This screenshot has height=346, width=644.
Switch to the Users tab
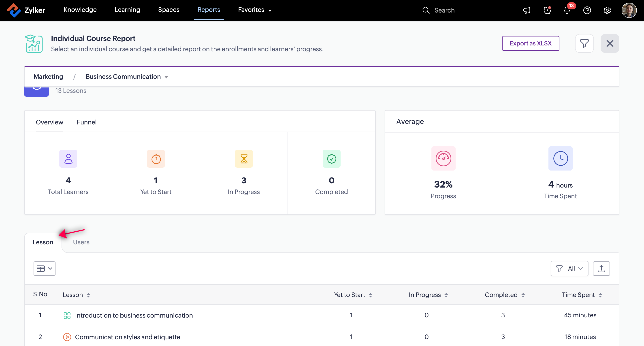(81, 242)
